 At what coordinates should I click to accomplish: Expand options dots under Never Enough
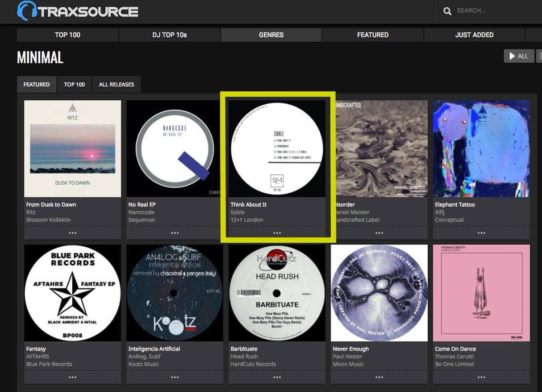(x=379, y=377)
